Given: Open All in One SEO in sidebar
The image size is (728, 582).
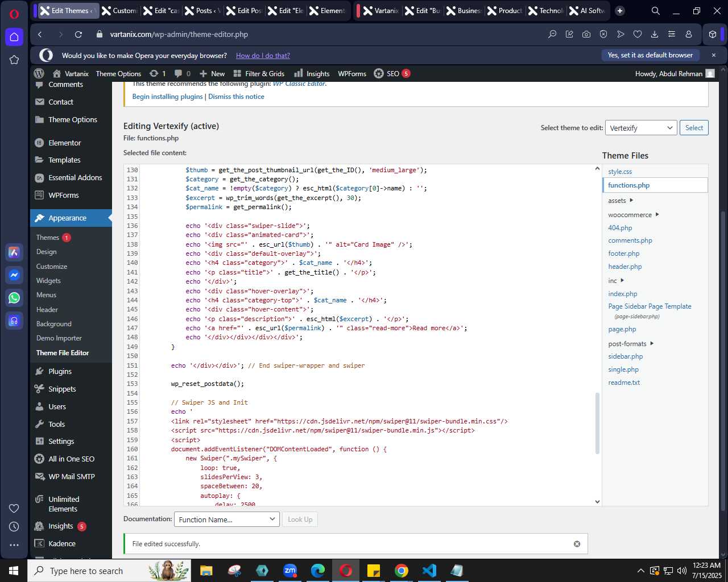Looking at the screenshot, I should (71, 459).
